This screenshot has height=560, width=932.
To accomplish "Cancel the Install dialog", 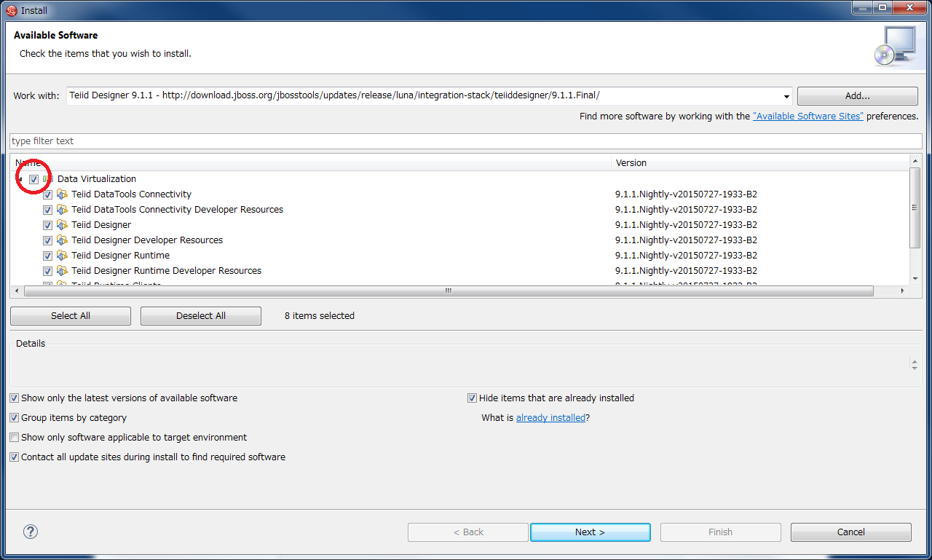I will coord(851,532).
